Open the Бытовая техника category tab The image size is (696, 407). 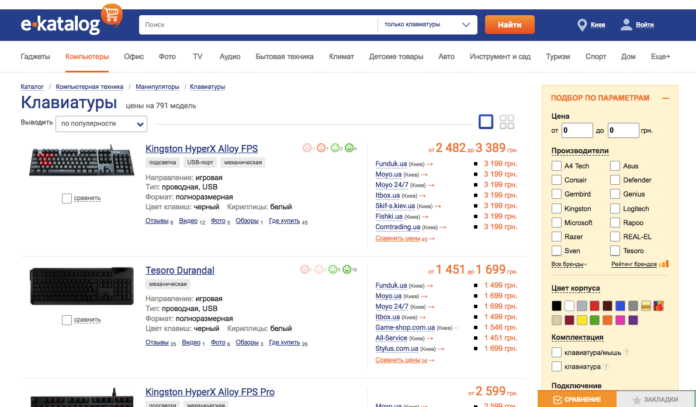(x=285, y=56)
